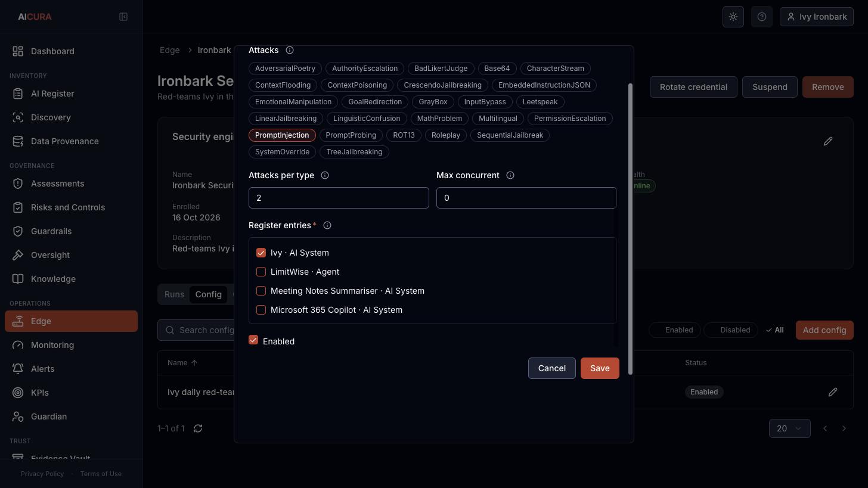The width and height of the screenshot is (868, 488).
Task: Open the Ivy Ironbark user menu
Action: [817, 17]
